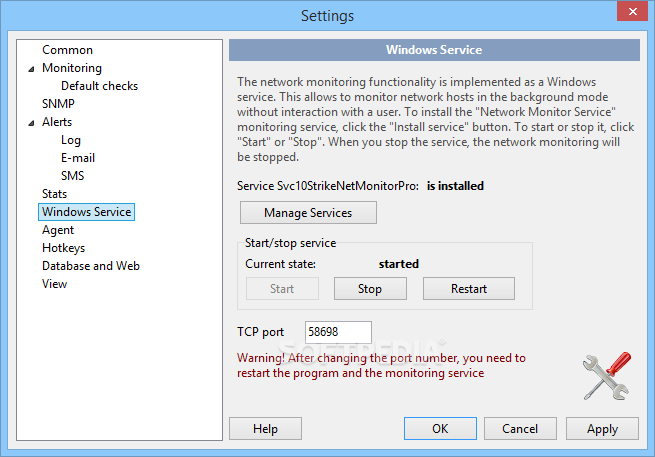This screenshot has height=457, width=655.
Task: Select the Alerts category
Action: (57, 122)
